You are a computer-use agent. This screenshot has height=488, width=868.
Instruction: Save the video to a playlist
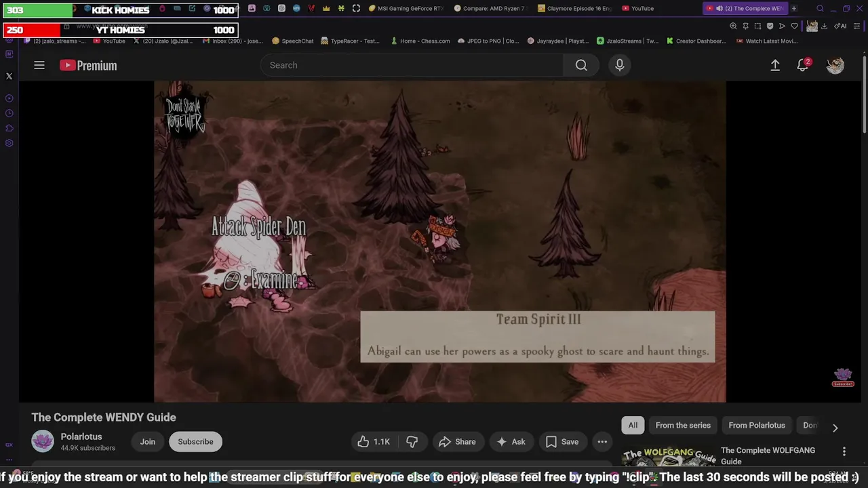[x=562, y=442]
